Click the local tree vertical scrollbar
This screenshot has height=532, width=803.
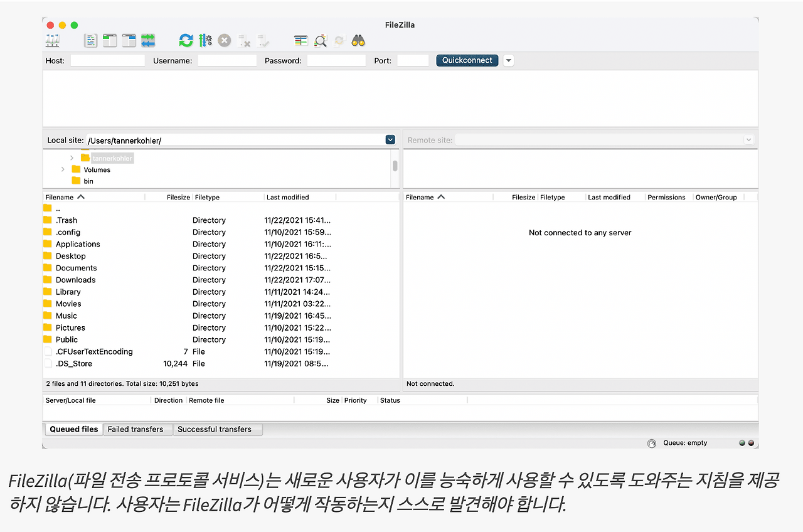[x=395, y=166]
